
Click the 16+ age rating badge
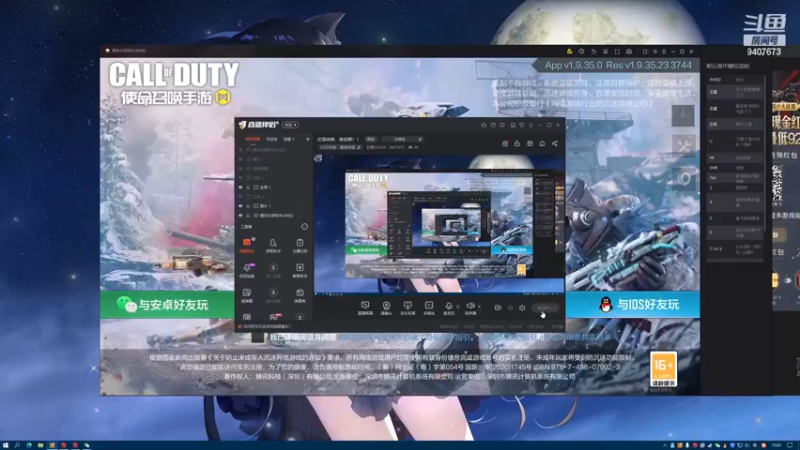coord(663,368)
